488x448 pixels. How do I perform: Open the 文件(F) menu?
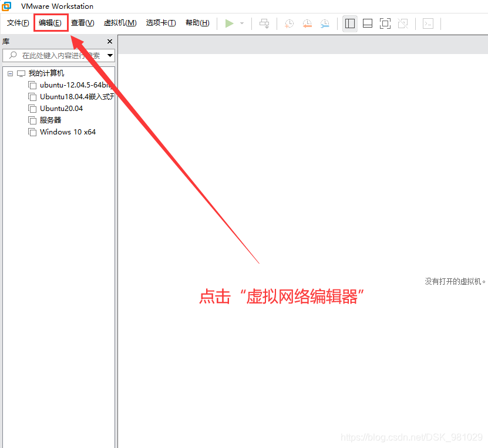coord(18,23)
